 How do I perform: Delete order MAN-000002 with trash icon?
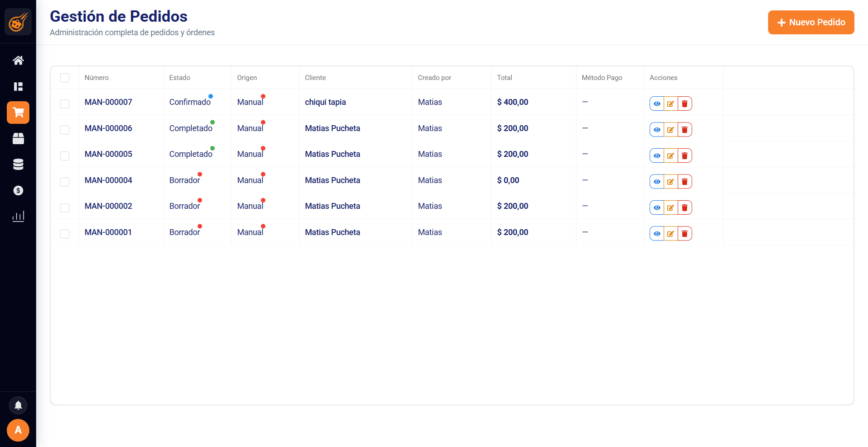pos(685,207)
